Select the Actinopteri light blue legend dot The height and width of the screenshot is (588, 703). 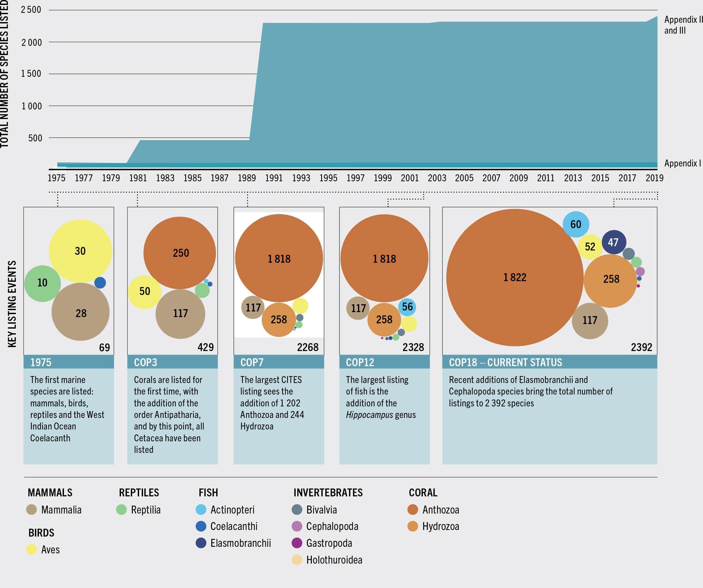pos(201,510)
